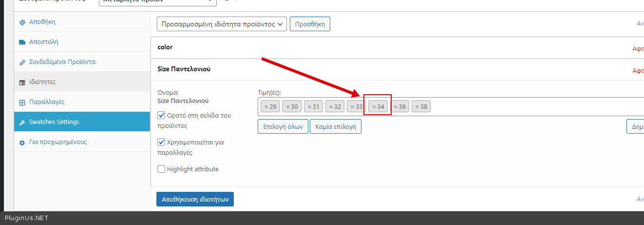644x225 pixels.
Task: Click the Προσθήκη button
Action: coord(310,24)
